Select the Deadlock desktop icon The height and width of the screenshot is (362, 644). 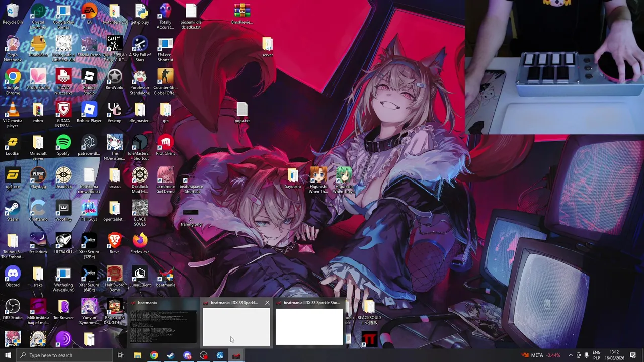(x=63, y=178)
